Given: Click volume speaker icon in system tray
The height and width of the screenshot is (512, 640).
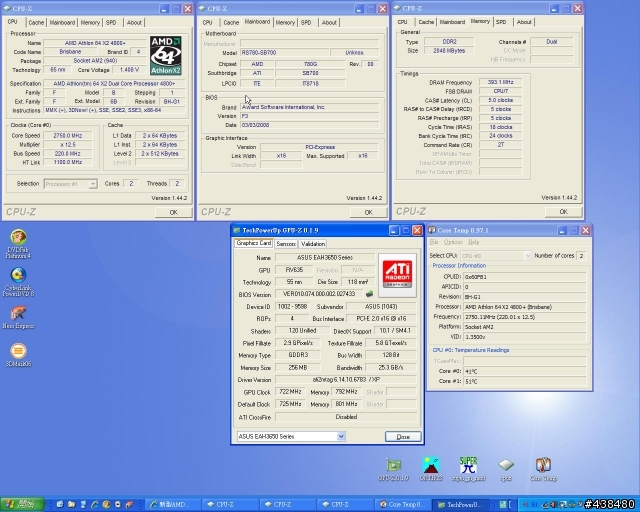Looking at the screenshot, I should coord(553,505).
